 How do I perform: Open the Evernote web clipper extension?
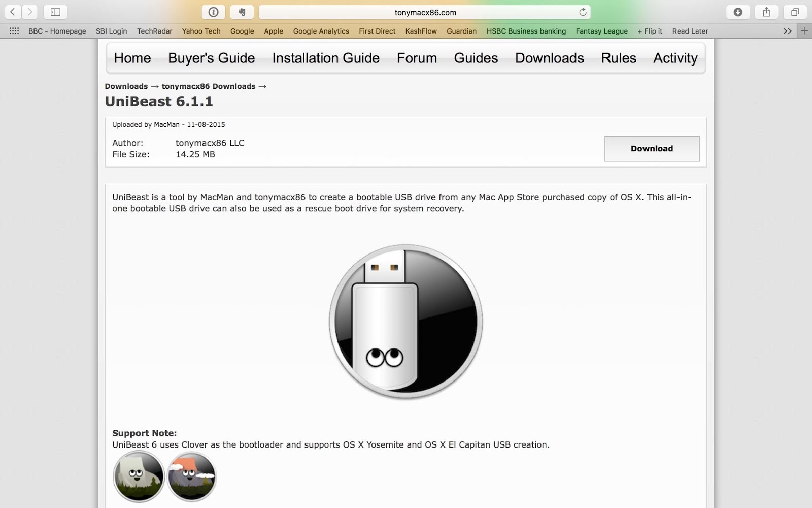[242, 12]
